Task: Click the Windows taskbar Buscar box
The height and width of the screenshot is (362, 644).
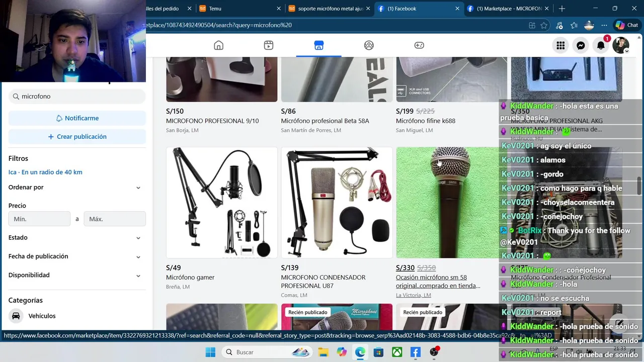Action: [x=267, y=352]
